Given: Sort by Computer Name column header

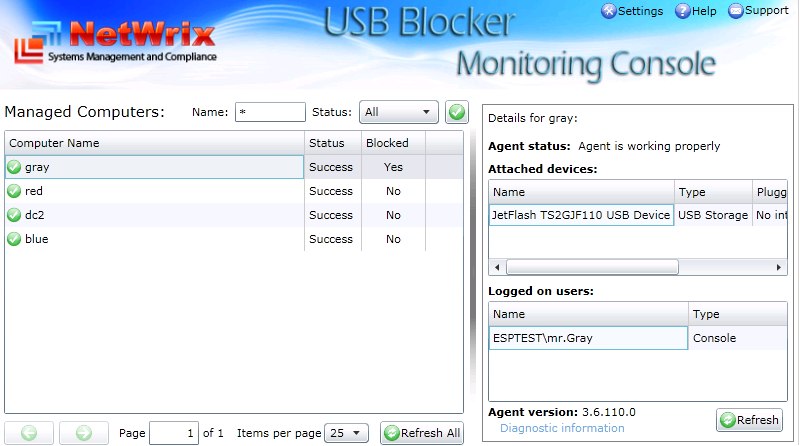Looking at the screenshot, I should tap(155, 143).
